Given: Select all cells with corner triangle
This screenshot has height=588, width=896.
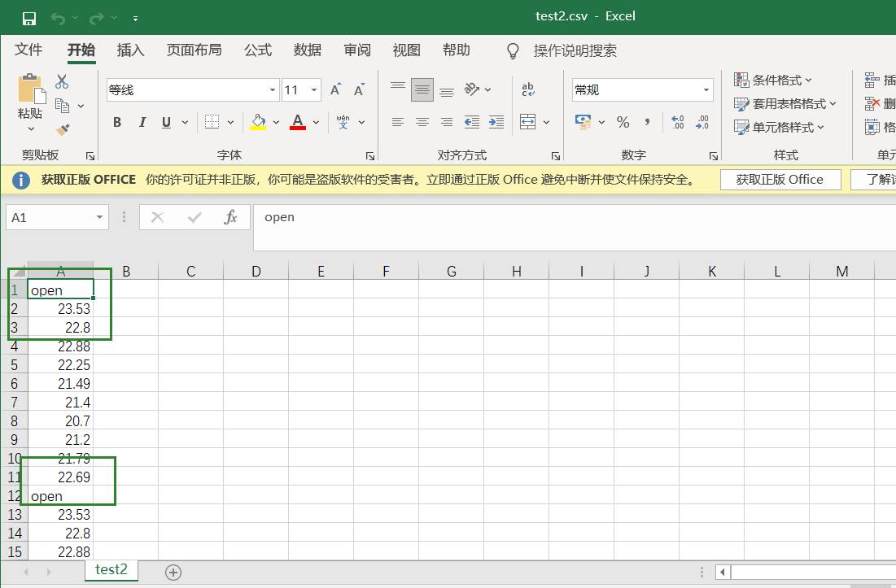Looking at the screenshot, I should pyautogui.click(x=18, y=271).
